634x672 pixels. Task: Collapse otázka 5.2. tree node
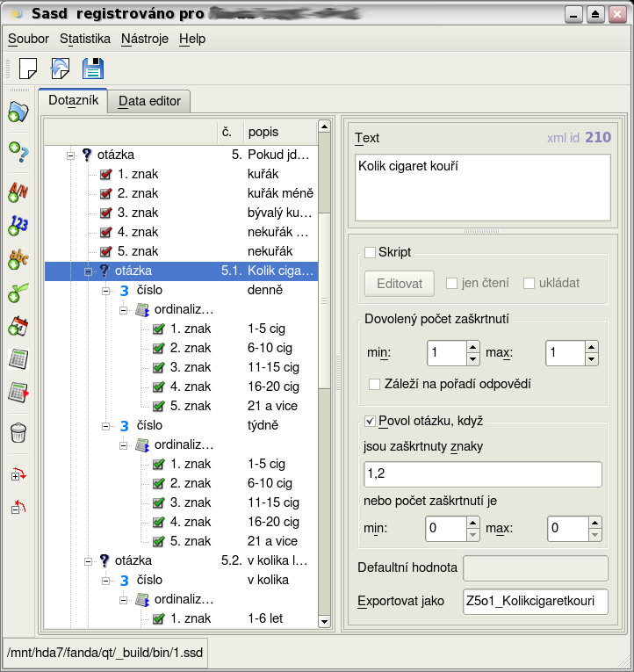click(x=88, y=561)
